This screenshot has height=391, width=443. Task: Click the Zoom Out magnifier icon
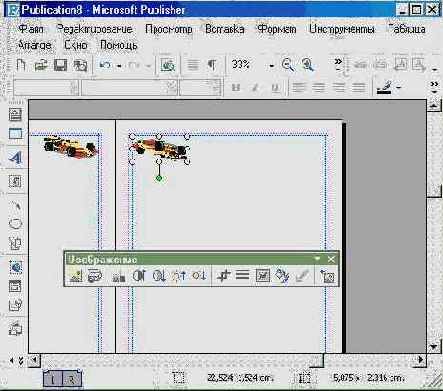click(288, 65)
